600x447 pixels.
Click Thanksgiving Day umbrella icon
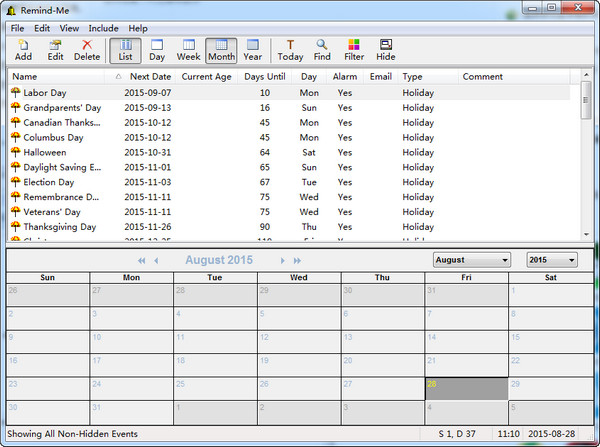(x=15, y=226)
